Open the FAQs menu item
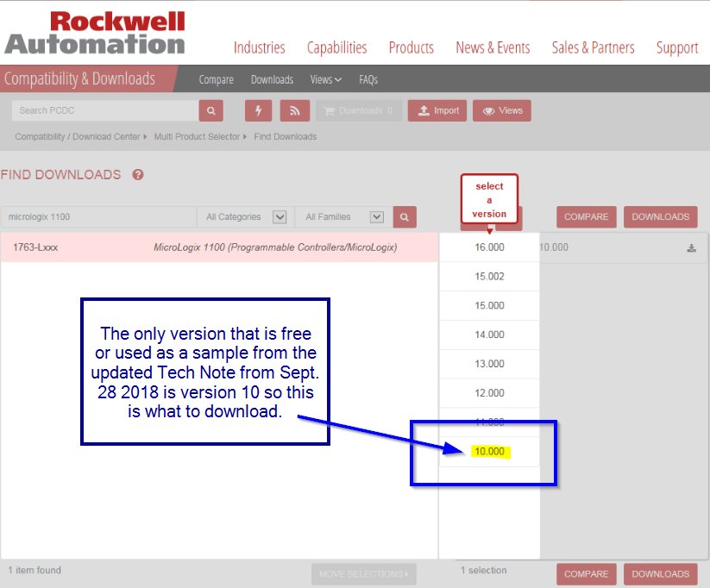 (368, 79)
